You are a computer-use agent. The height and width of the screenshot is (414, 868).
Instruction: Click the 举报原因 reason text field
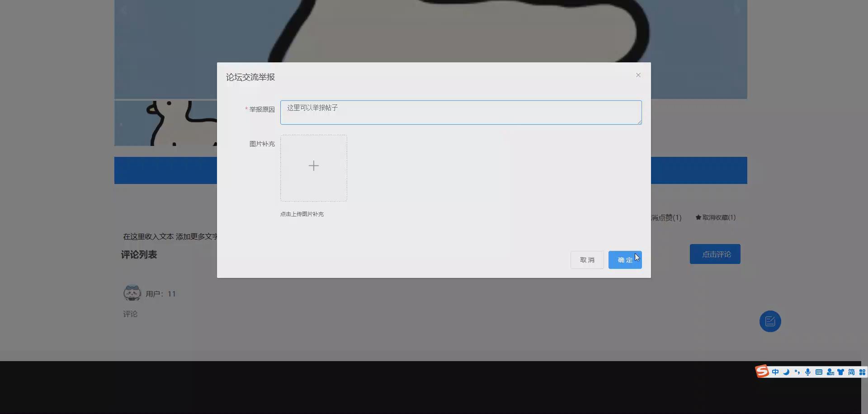(461, 112)
